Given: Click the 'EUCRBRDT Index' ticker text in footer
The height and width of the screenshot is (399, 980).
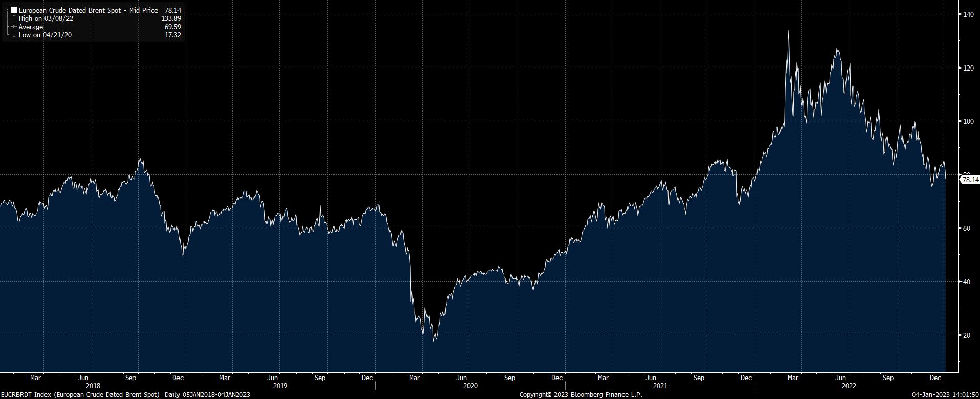Looking at the screenshot, I should [25, 394].
